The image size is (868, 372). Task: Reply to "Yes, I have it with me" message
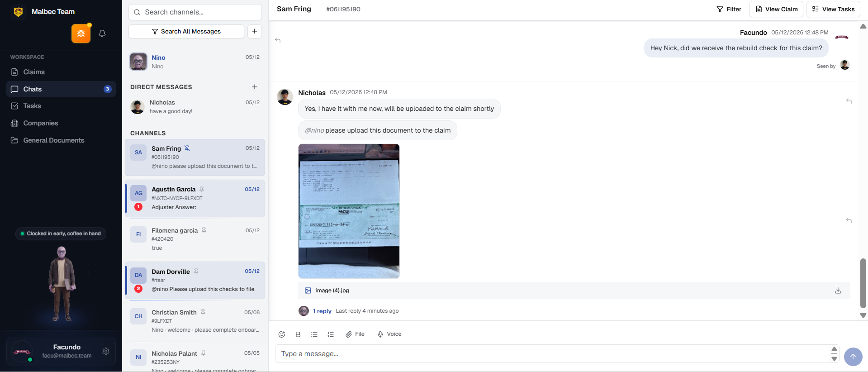coord(849,101)
